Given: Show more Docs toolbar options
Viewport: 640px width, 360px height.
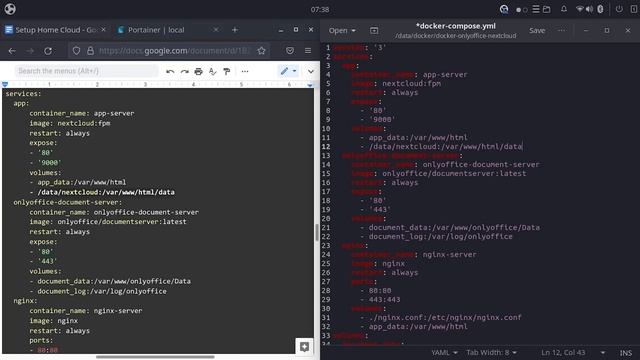Looking at the screenshot, I should 245,71.
